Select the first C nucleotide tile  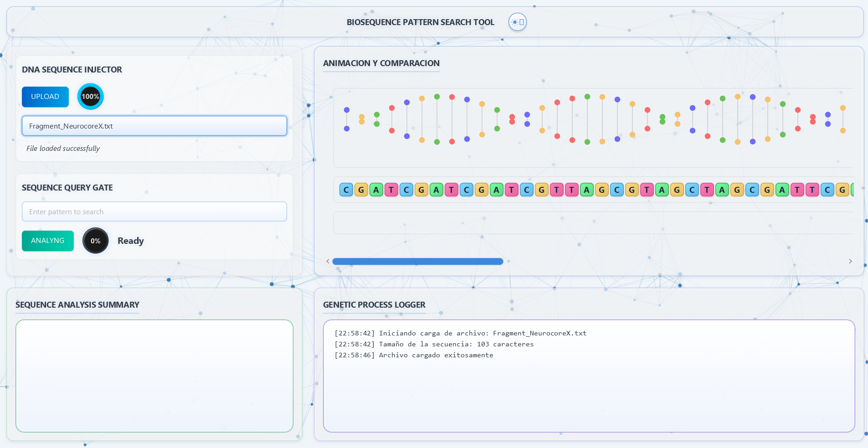(346, 190)
